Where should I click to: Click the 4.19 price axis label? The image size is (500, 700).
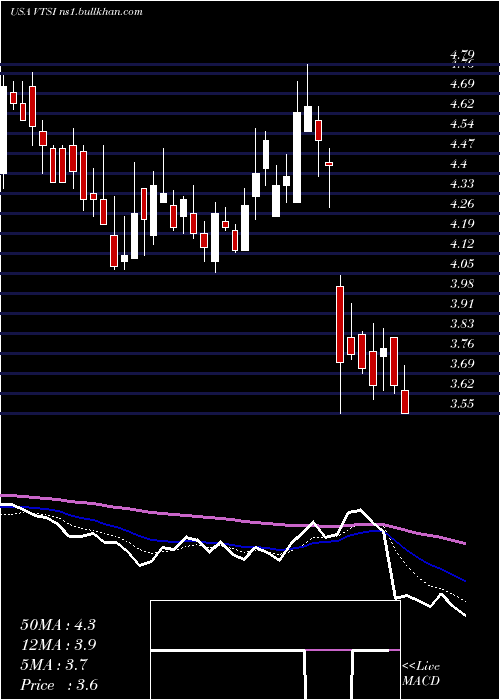[x=462, y=224]
